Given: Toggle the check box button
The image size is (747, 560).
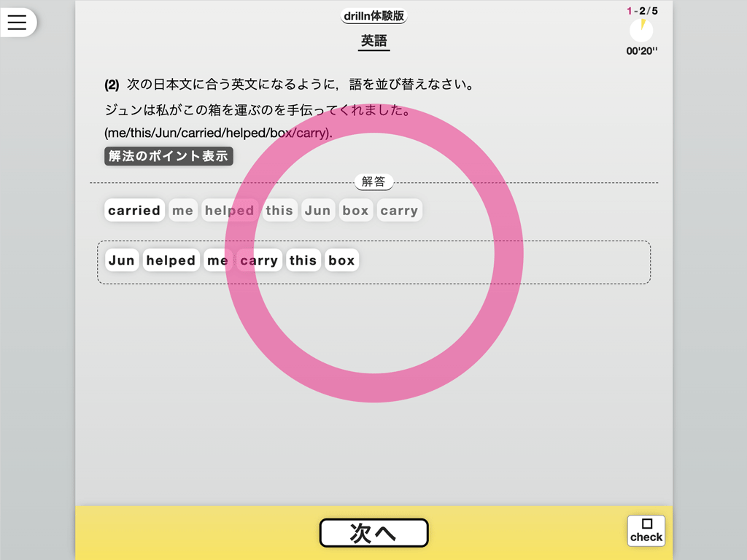Looking at the screenshot, I should tap(646, 530).
